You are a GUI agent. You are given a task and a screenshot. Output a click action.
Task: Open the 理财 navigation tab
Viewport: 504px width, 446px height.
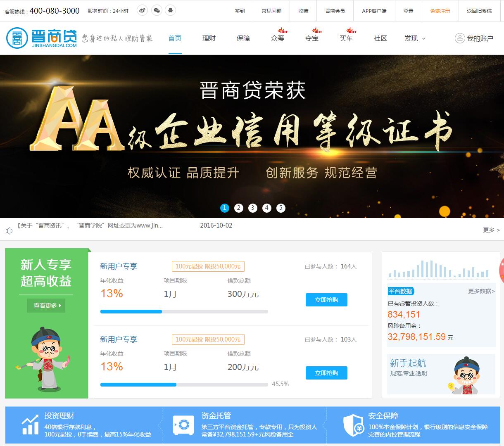[x=209, y=38]
